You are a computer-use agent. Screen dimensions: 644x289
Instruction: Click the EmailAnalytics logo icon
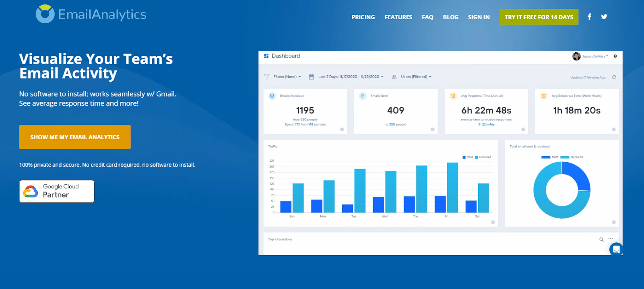tap(45, 14)
